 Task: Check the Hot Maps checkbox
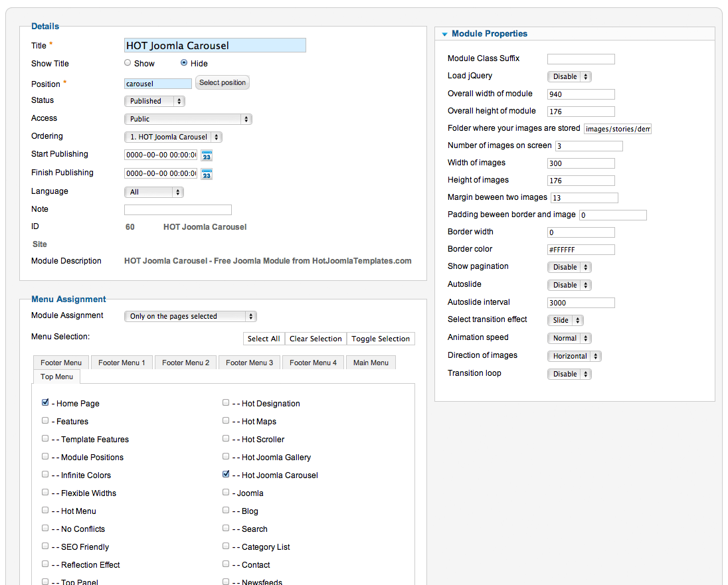[x=226, y=420]
